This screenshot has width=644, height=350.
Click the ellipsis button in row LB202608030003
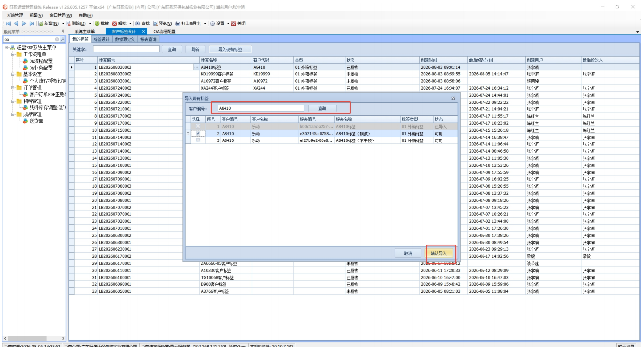(x=196, y=67)
